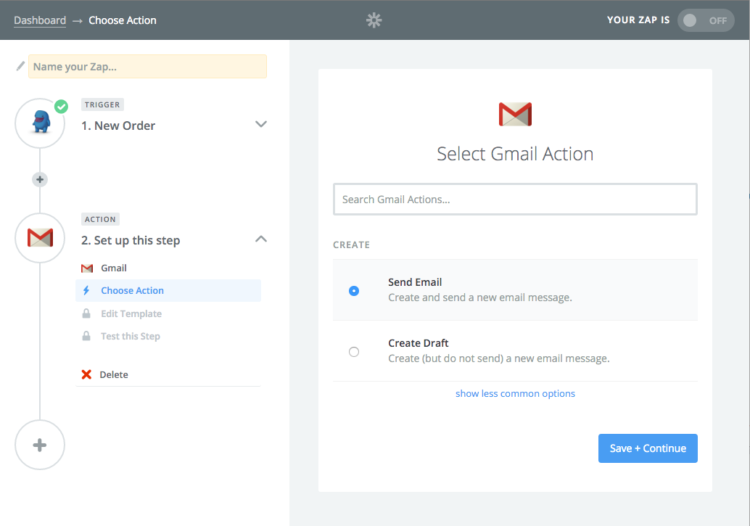The width and height of the screenshot is (750, 526).
Task: Click the TRIGGER label tag
Action: 102,104
